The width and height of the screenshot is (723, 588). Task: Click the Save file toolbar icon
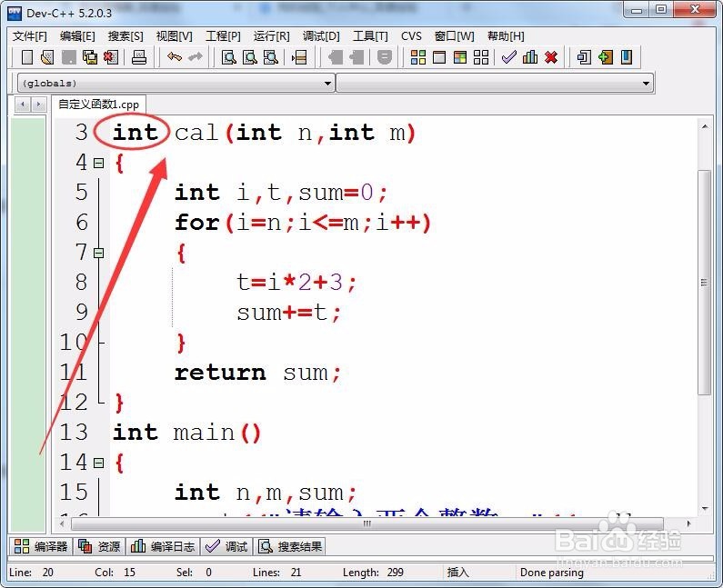pos(69,57)
